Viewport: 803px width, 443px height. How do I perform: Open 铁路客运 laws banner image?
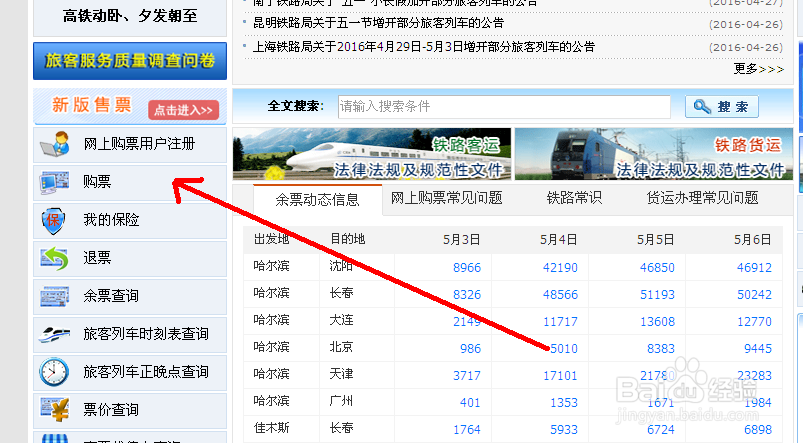[x=372, y=154]
